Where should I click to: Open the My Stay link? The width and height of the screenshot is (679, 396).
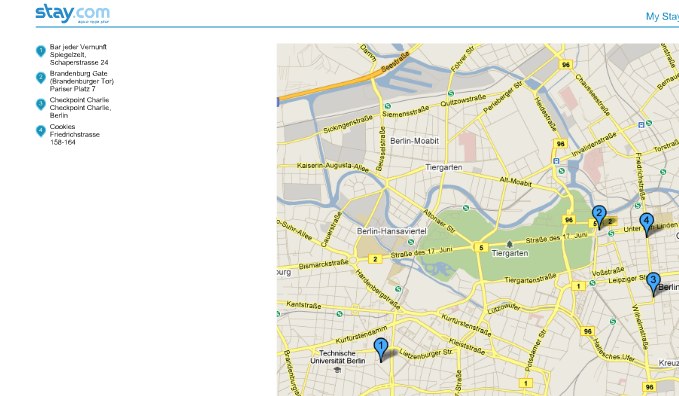[x=662, y=16]
